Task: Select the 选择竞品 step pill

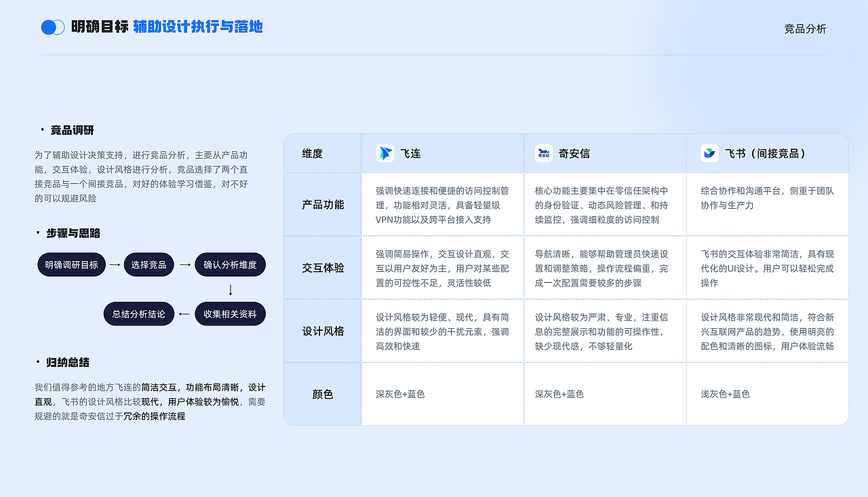Action: click(149, 264)
